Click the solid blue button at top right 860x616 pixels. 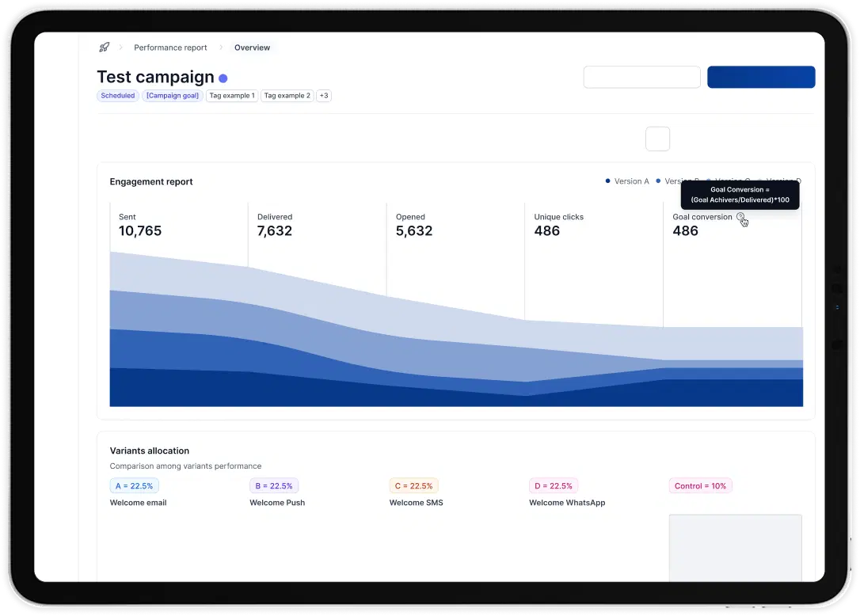pos(761,77)
